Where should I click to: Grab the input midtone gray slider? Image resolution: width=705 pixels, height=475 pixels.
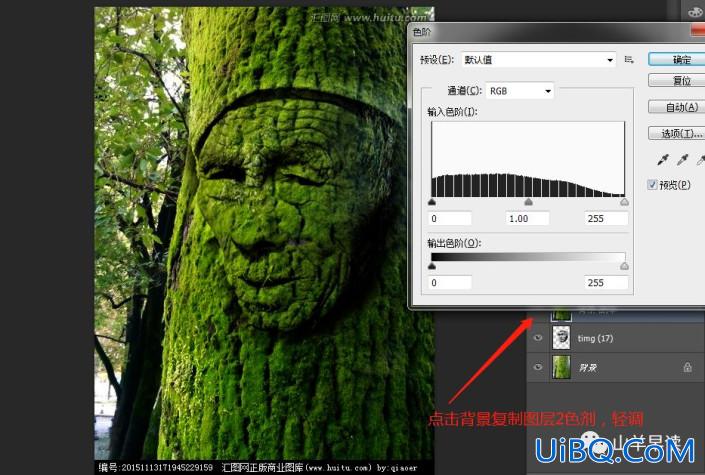click(529, 202)
